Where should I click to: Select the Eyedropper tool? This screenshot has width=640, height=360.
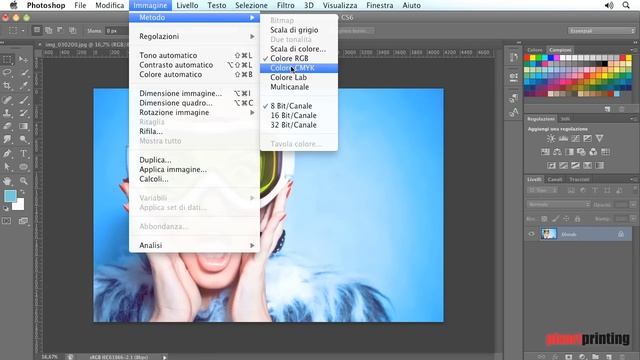point(24,86)
